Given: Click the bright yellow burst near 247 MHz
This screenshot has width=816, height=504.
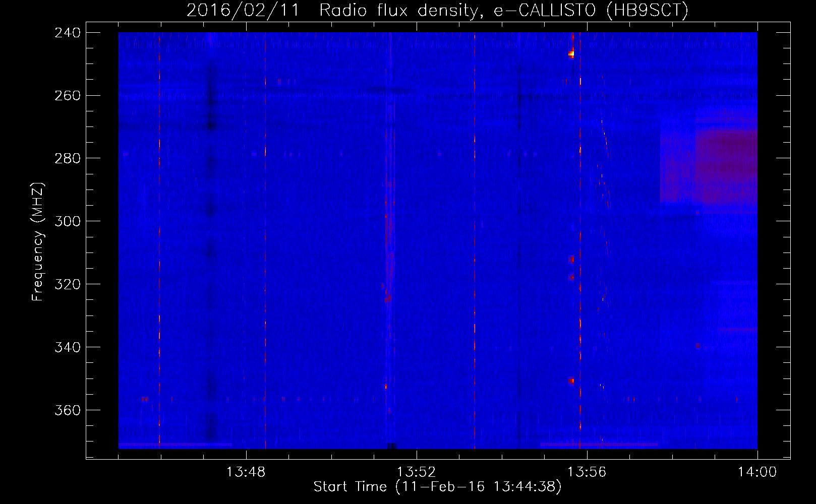Looking at the screenshot, I should (571, 53).
